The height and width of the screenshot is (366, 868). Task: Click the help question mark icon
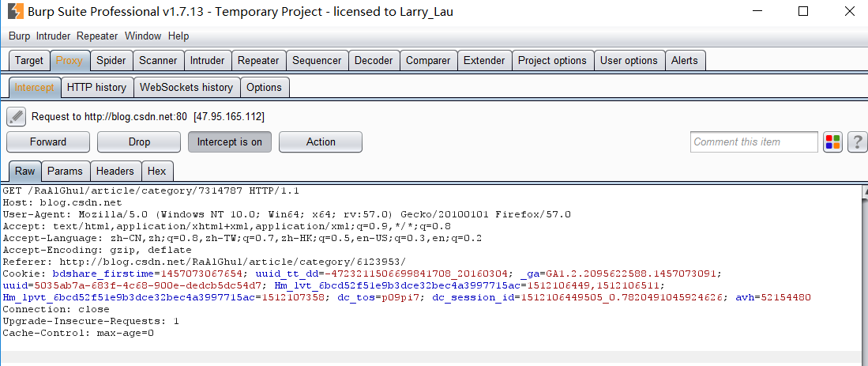click(x=857, y=141)
